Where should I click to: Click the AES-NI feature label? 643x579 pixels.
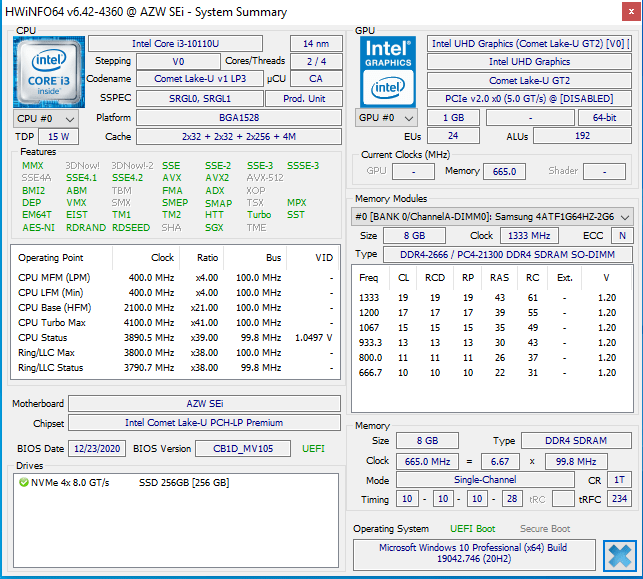tap(39, 228)
